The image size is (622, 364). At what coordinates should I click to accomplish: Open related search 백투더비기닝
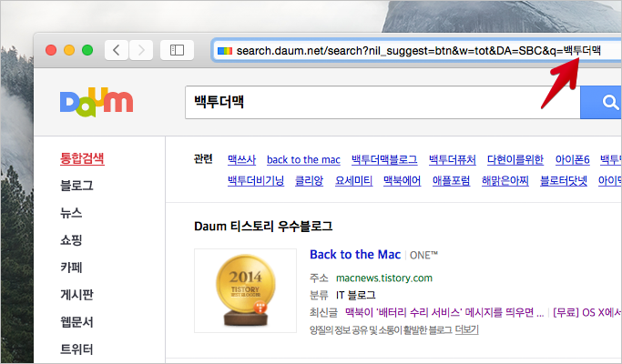(256, 180)
